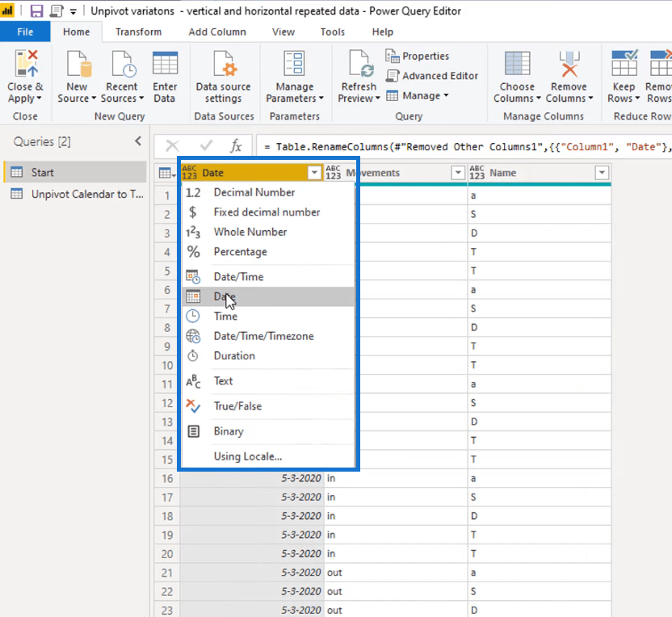The height and width of the screenshot is (617, 672).
Task: Collapse the Queries pane
Action: click(x=138, y=141)
